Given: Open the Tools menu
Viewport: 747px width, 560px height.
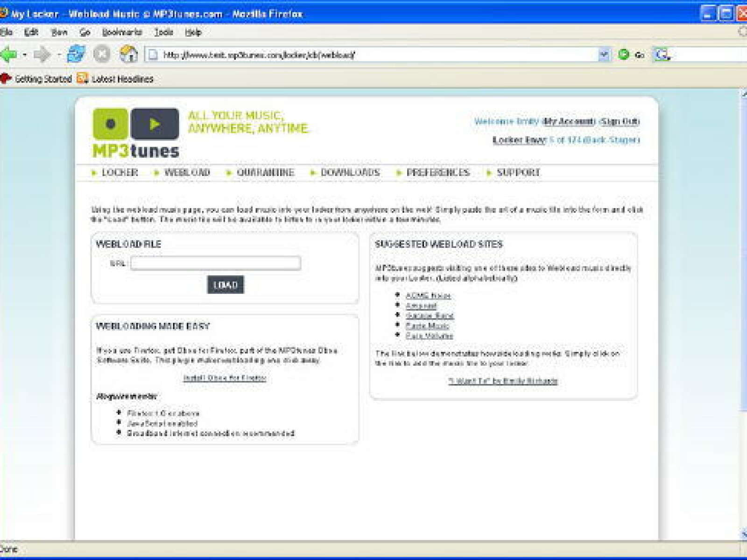Looking at the screenshot, I should pyautogui.click(x=163, y=32).
